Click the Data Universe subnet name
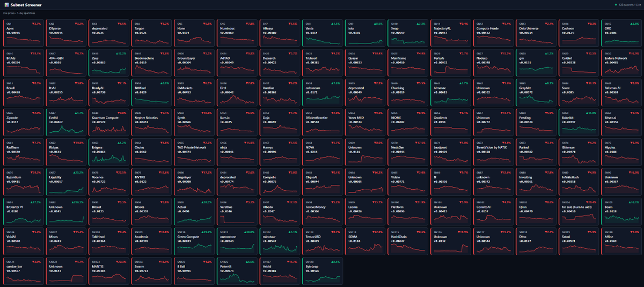Viewport: 644px width, 287px height. click(529, 28)
